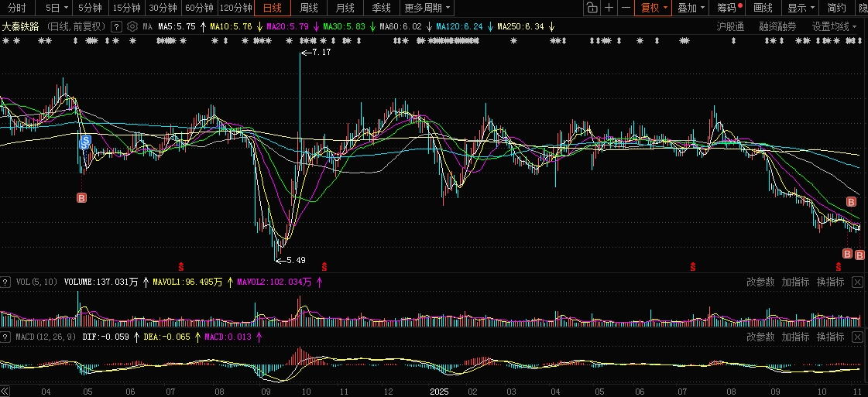
Task: Zoom out the chart with the minus icon
Action: [x=626, y=9]
